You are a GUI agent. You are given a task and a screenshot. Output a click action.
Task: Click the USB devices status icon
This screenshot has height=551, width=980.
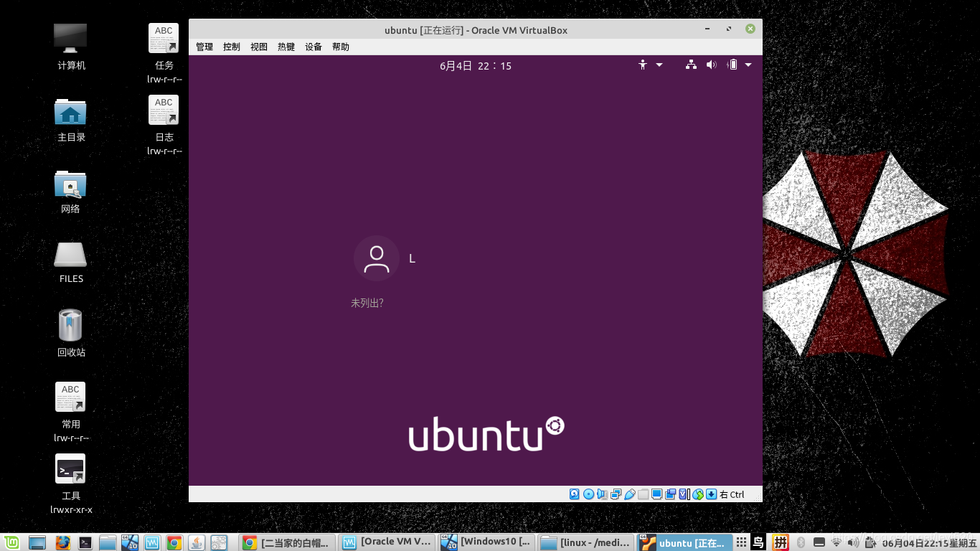[629, 494]
